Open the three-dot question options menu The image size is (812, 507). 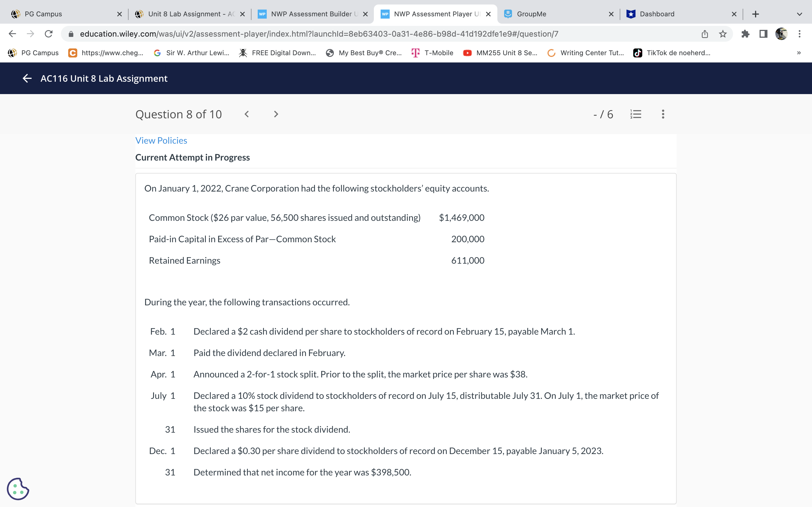663,114
